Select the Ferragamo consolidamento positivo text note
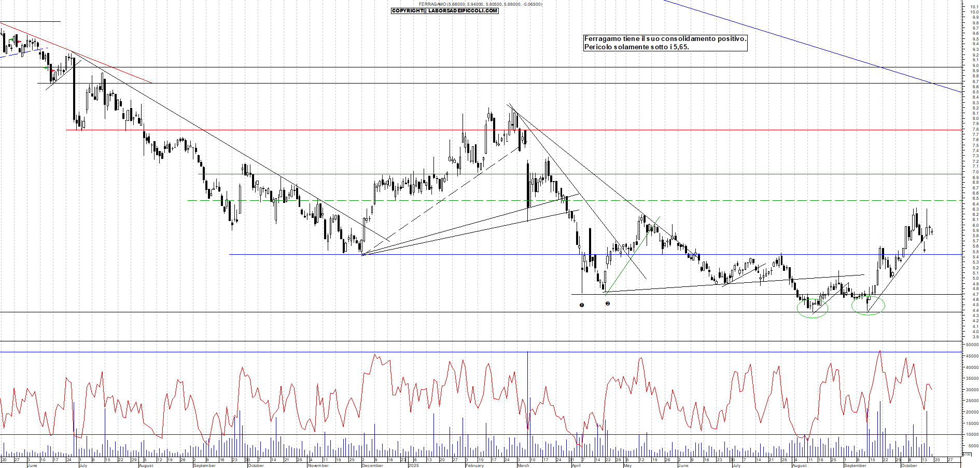Screen dimensions: 980x468 (x=665, y=43)
